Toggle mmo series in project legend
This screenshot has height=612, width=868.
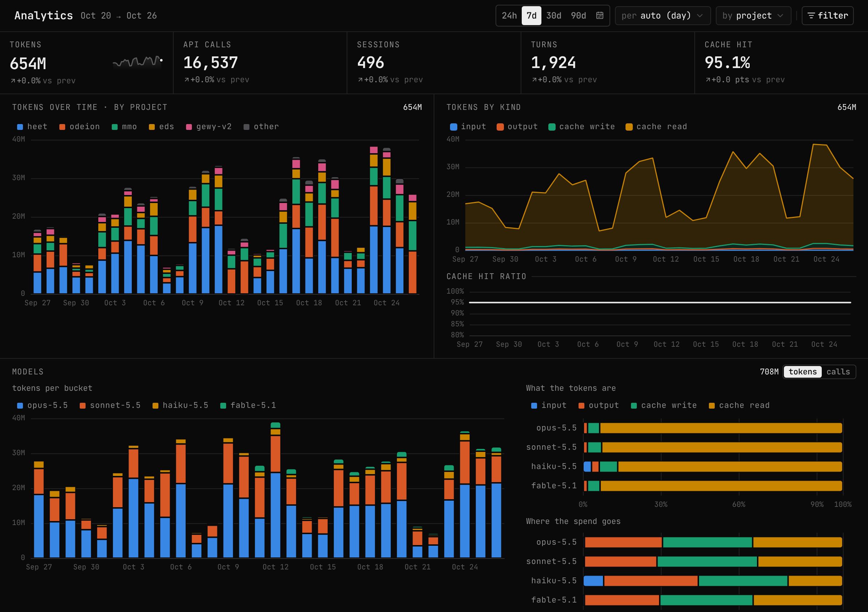[x=125, y=127]
